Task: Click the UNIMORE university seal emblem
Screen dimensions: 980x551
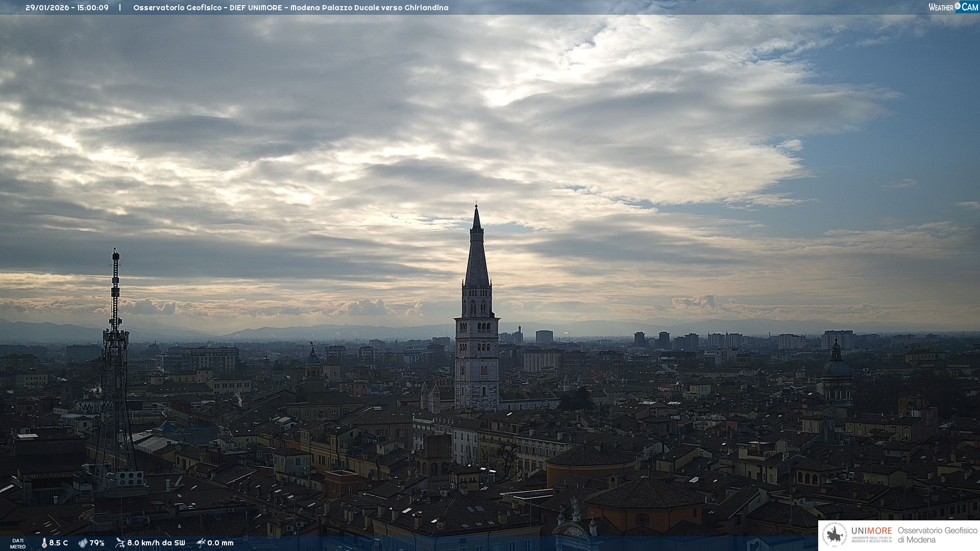Action: click(835, 535)
